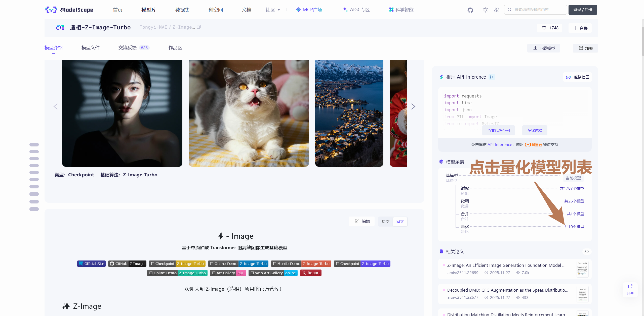644x316 pixels.
Task: Open the Art Gallery PDF badge
Action: 228,273
